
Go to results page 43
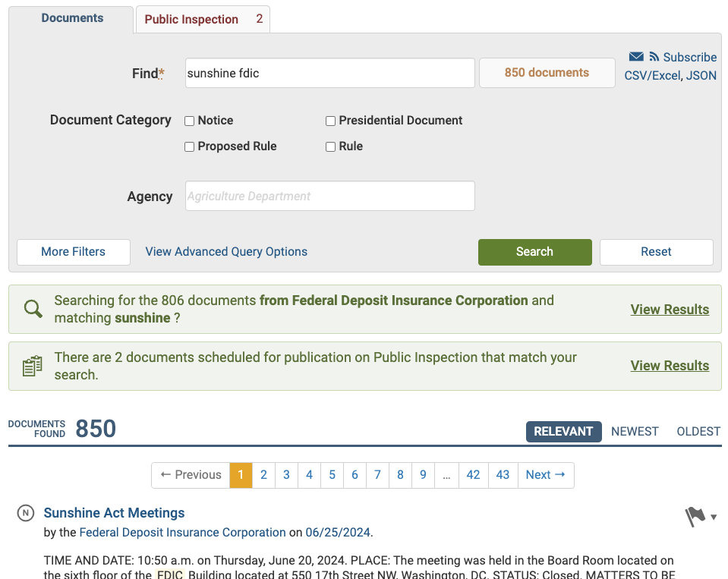click(x=503, y=475)
